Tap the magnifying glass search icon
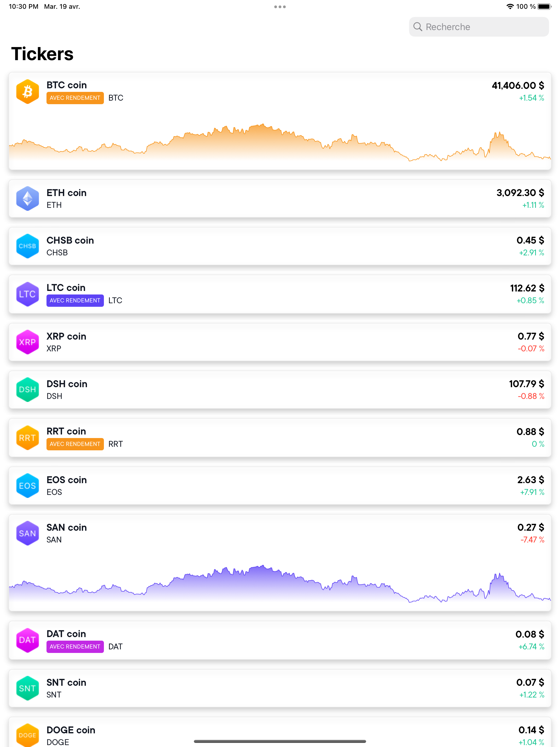This screenshot has width=560, height=747. [x=418, y=27]
